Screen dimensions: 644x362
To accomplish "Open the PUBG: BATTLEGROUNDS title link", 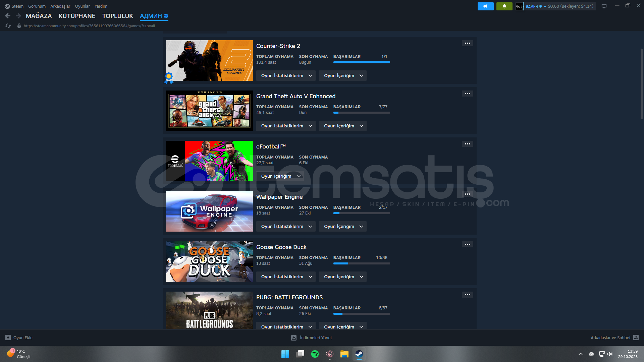I will tap(289, 297).
